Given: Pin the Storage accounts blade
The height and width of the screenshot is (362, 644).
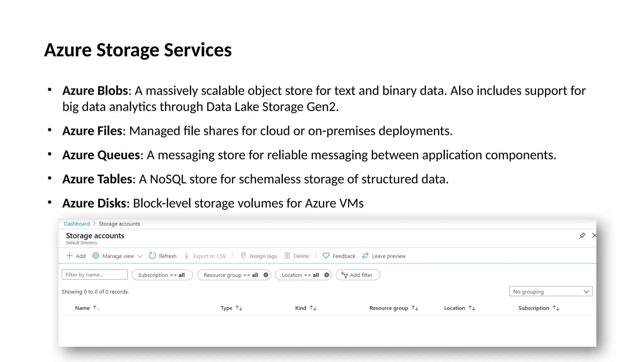Looking at the screenshot, I should coord(582,235).
